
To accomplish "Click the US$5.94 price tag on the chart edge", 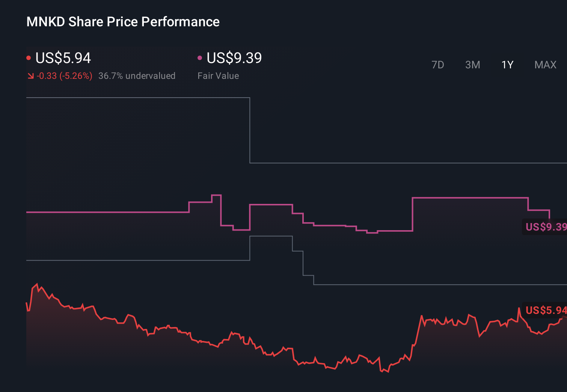I will [x=545, y=310].
